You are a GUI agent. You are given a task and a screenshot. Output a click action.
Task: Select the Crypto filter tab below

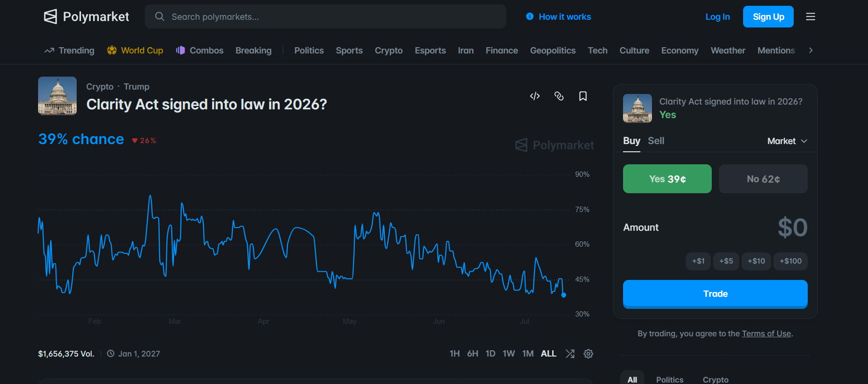(716, 379)
